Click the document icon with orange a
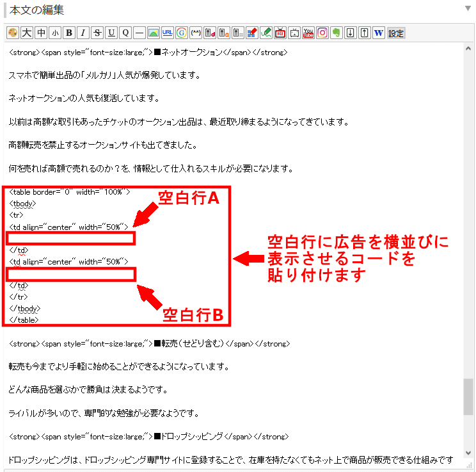The image size is (476, 472). [224, 33]
